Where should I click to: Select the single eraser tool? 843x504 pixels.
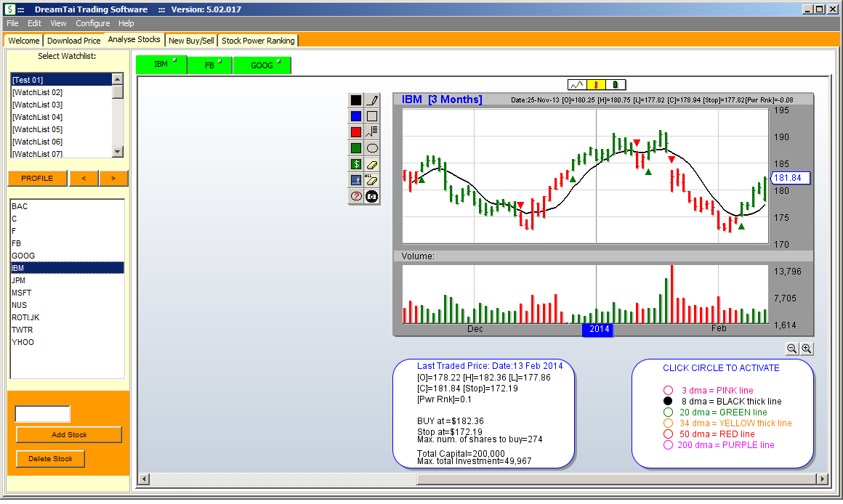point(372,164)
